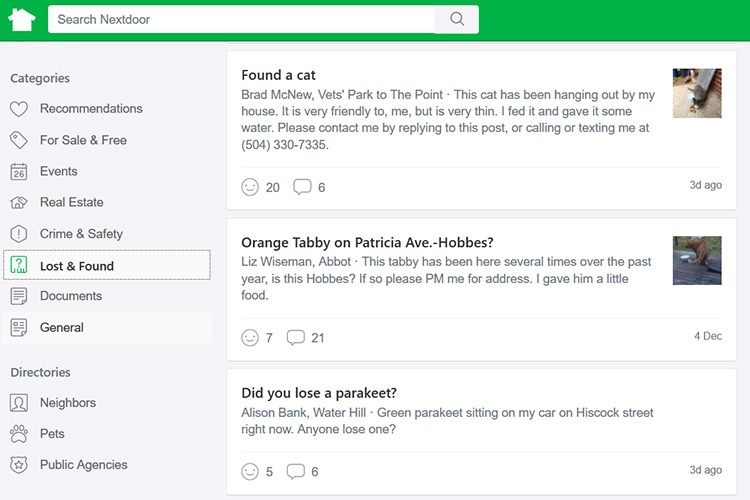Open comments icon on Found a cat post

click(x=302, y=187)
